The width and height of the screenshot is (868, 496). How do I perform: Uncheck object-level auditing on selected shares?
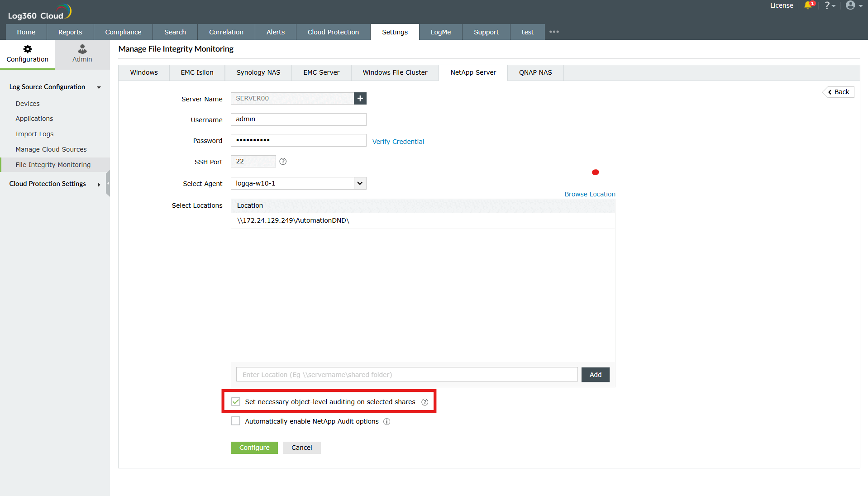235,401
